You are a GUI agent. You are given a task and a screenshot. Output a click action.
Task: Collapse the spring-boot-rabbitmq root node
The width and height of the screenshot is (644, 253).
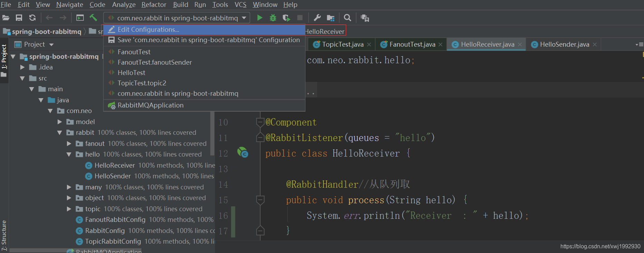pos(13,56)
